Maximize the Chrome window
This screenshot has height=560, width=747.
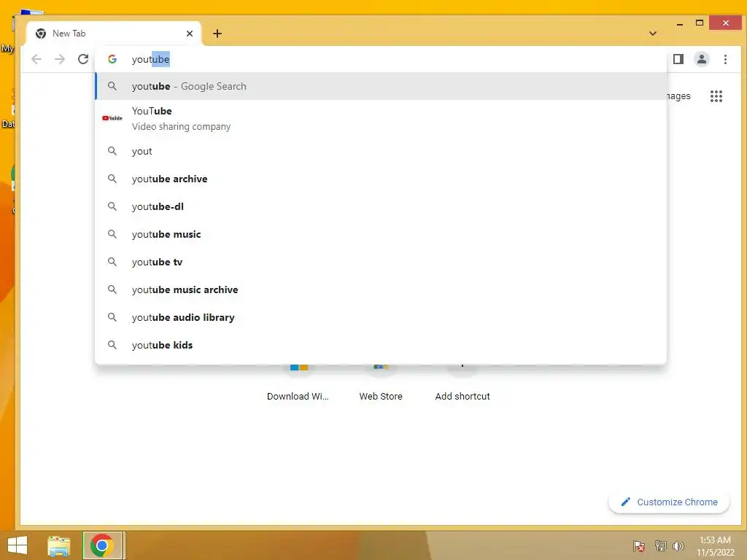700,23
